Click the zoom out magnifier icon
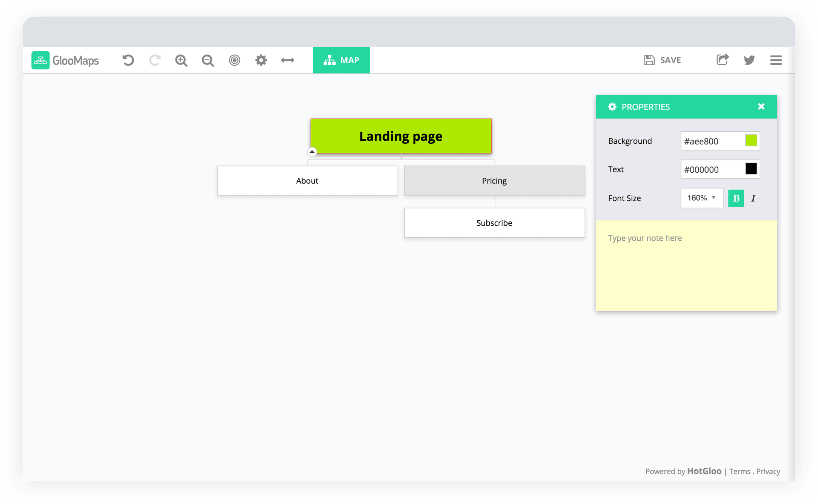The image size is (818, 504). pyautogui.click(x=208, y=60)
